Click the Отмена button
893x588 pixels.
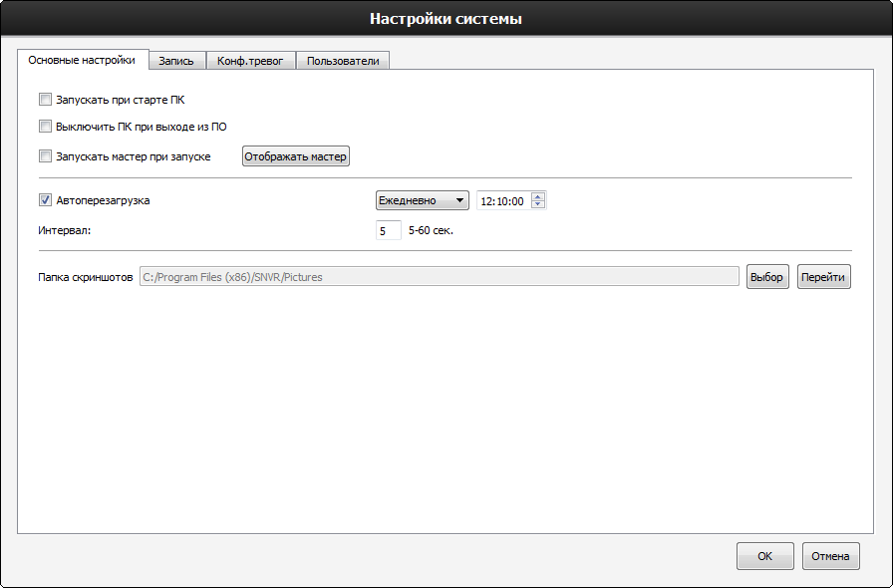[x=830, y=556]
